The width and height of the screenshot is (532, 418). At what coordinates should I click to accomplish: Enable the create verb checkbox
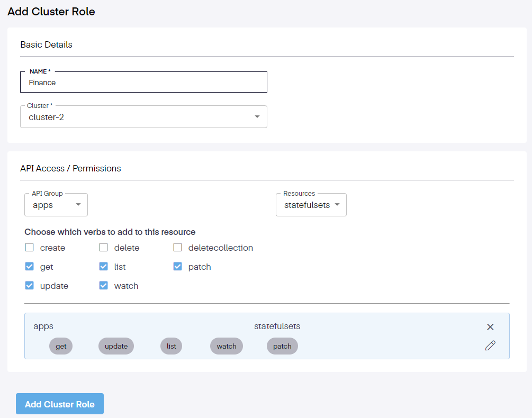tap(30, 248)
